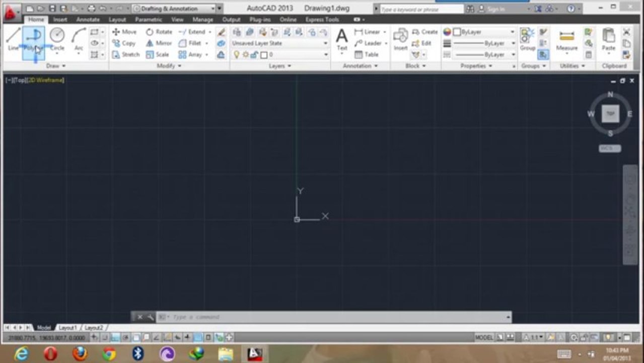644x363 pixels.
Task: Click the Erase tool icon
Action: click(x=221, y=32)
